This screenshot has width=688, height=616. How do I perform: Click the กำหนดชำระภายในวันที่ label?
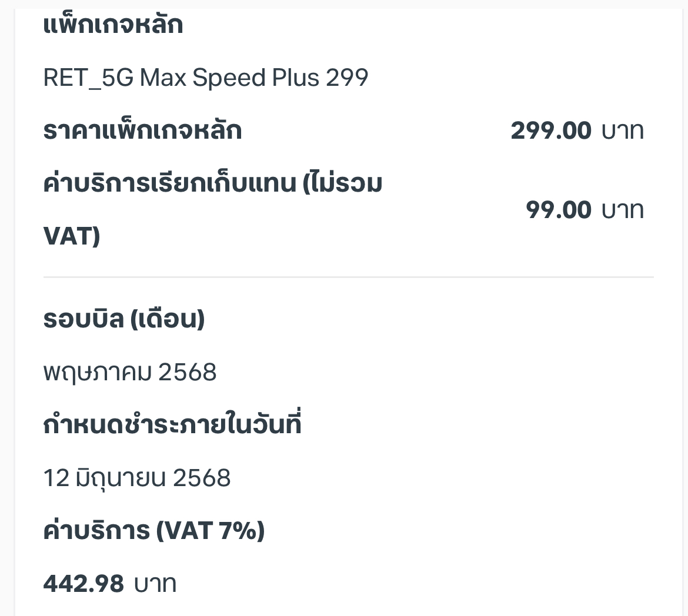[172, 425]
